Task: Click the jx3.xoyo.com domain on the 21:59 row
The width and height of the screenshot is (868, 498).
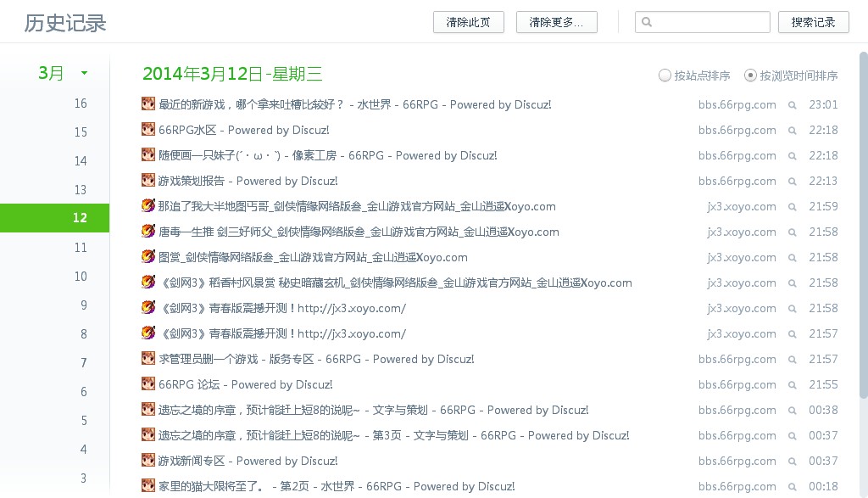Action: pyautogui.click(x=741, y=207)
